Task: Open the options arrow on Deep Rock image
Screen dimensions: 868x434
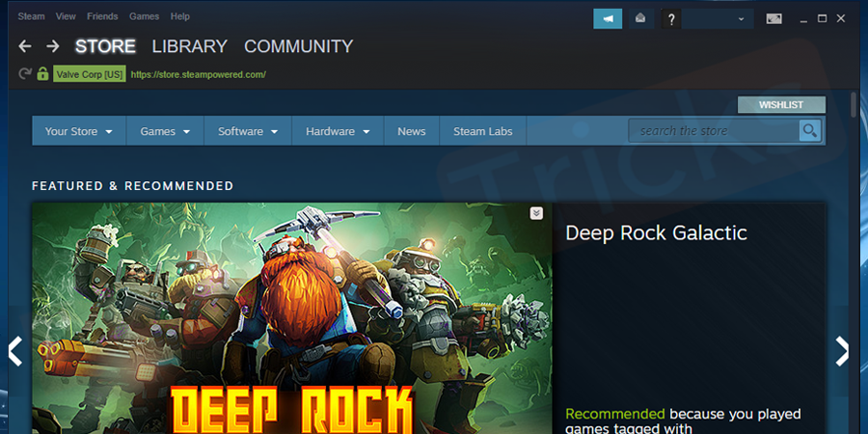Action: [536, 213]
